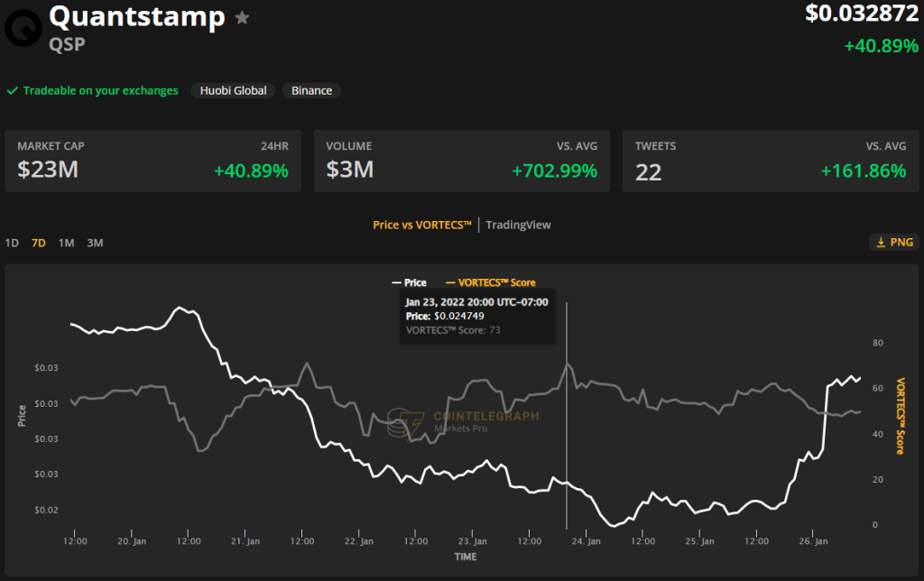
Task: Click the PNG download icon button
Action: tap(894, 242)
